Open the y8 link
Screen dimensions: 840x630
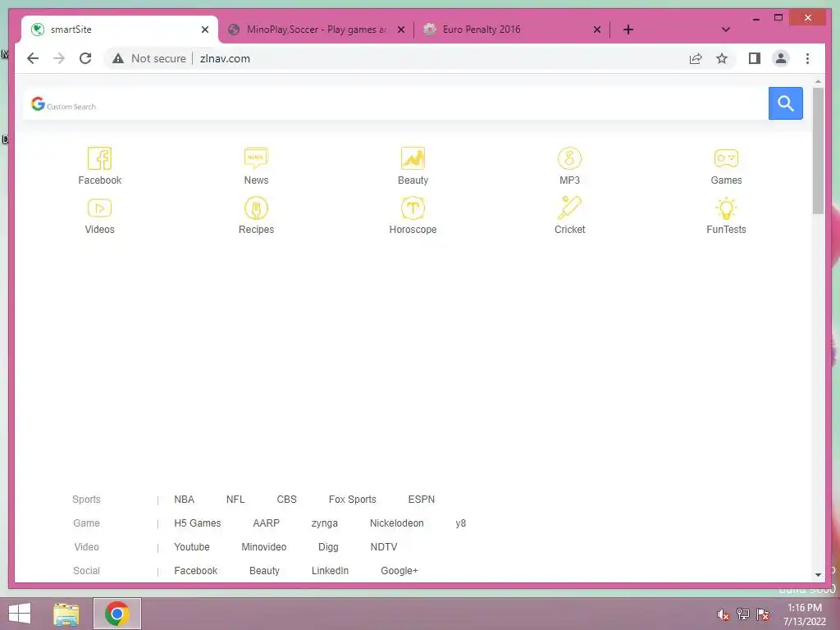pos(461,523)
